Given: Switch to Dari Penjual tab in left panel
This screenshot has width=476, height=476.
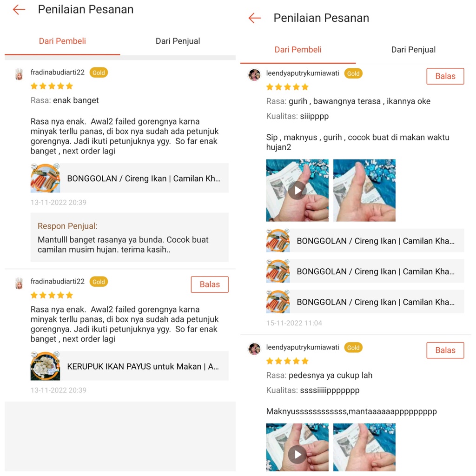Looking at the screenshot, I should 178,41.
